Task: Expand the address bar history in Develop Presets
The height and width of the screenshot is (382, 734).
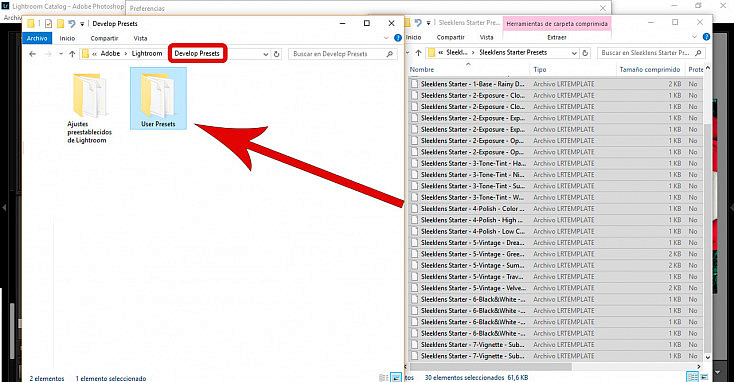Action: pos(265,54)
